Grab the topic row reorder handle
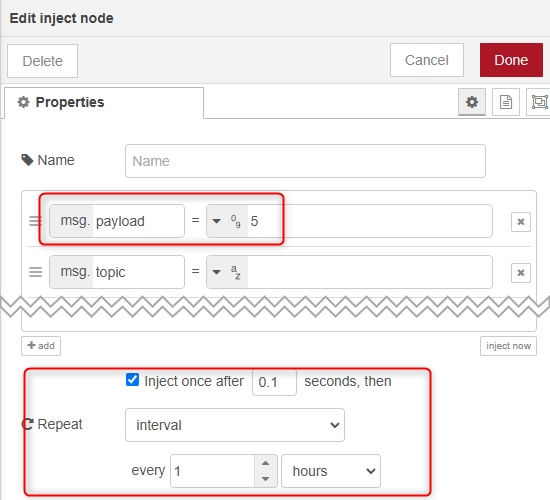 (35, 272)
